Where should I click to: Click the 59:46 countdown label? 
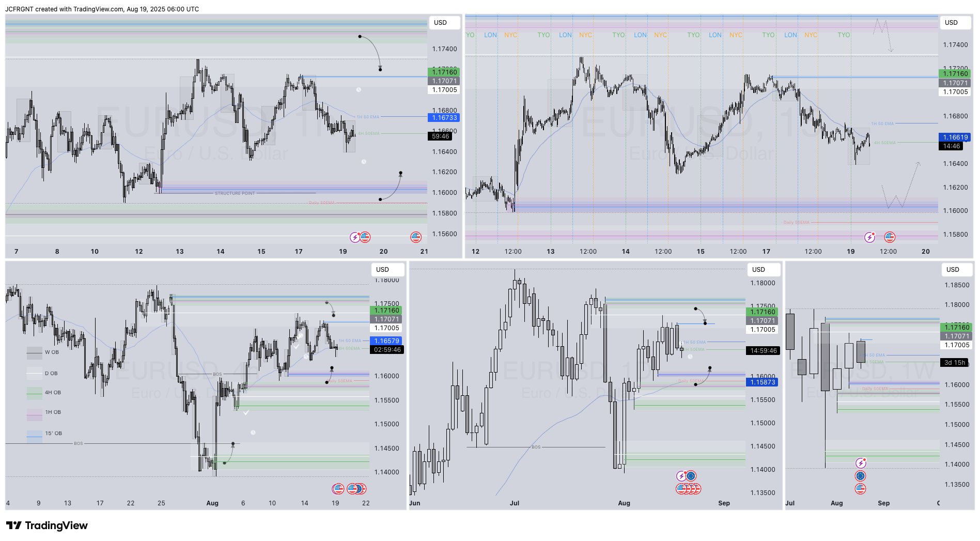coord(440,136)
